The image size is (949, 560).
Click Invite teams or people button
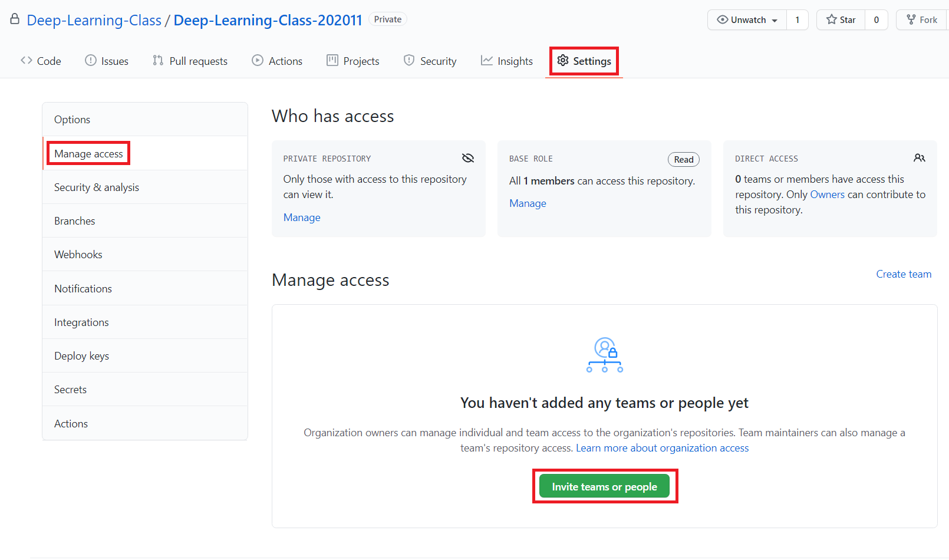(x=604, y=486)
